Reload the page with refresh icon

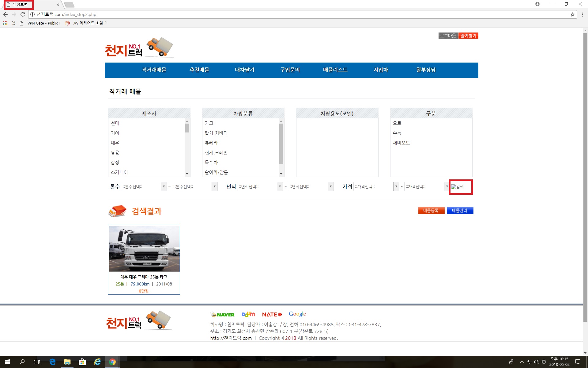(x=23, y=14)
